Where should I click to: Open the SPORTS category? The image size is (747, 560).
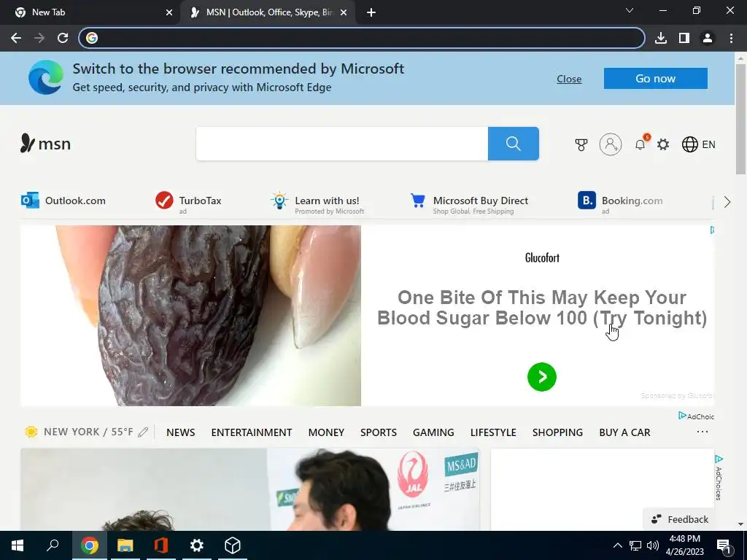(x=379, y=432)
